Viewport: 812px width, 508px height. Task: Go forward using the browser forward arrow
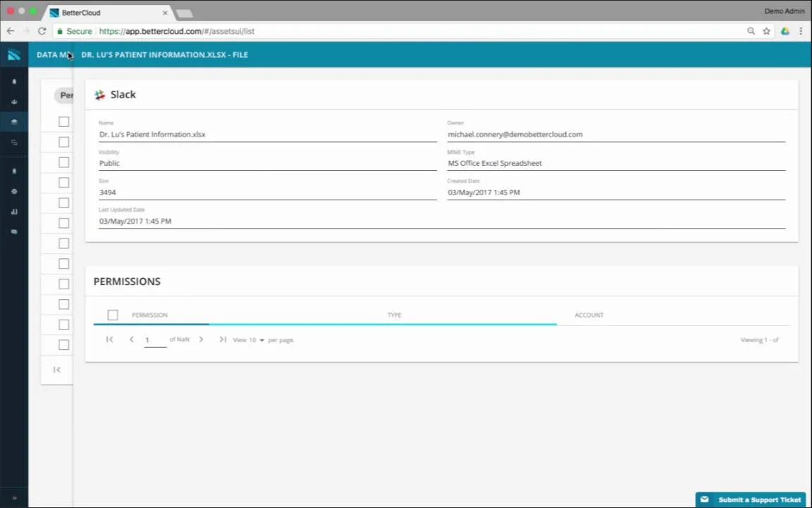[x=26, y=31]
